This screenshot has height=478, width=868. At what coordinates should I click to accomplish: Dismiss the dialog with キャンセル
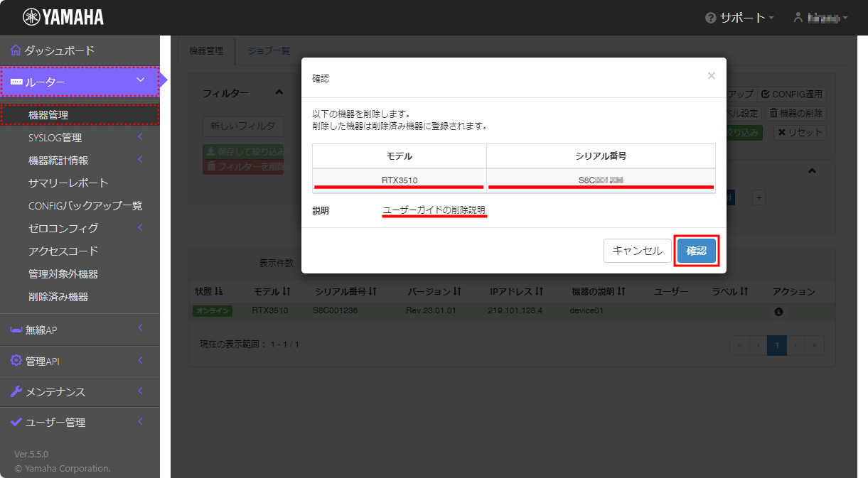point(638,251)
